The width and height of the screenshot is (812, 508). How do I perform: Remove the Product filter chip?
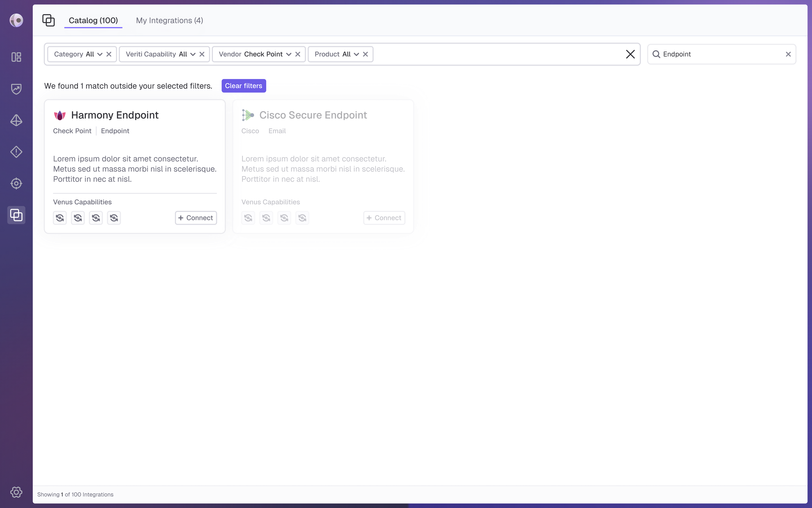click(365, 54)
